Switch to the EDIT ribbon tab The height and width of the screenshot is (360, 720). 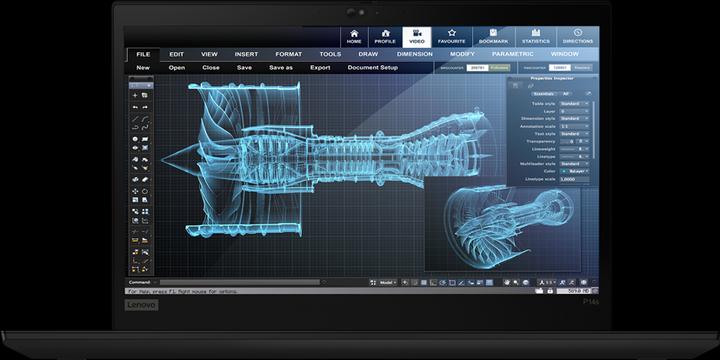tap(176, 54)
